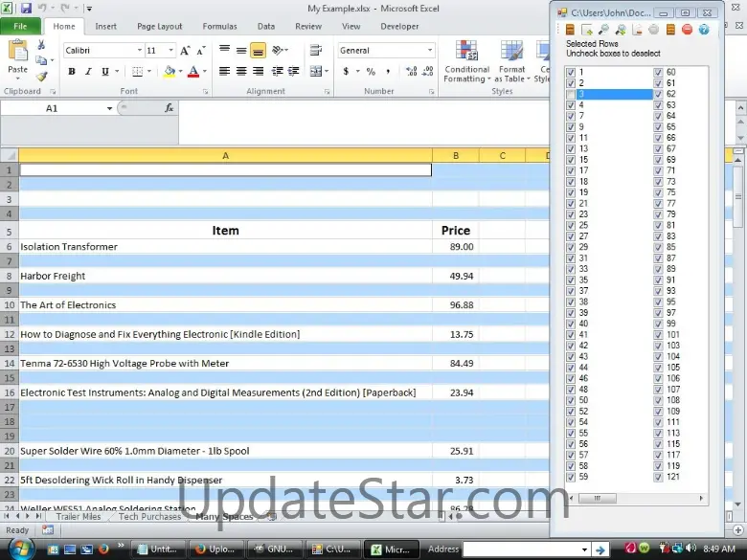Open the font size dropdown
747x560 pixels.
pos(171,50)
